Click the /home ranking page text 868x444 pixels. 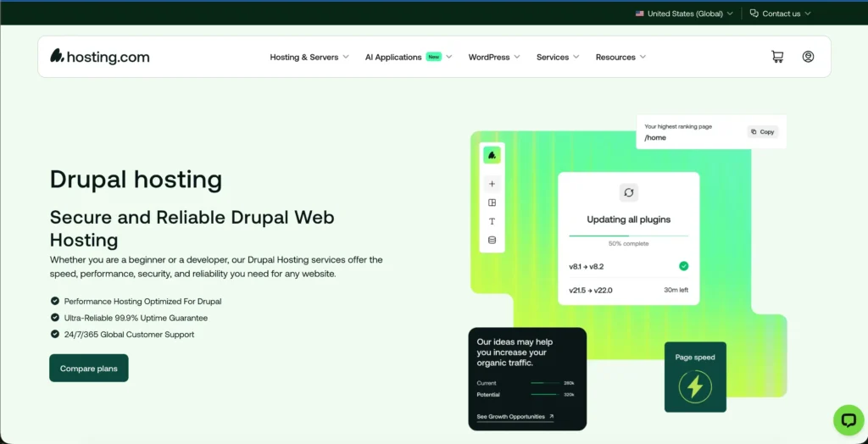655,138
